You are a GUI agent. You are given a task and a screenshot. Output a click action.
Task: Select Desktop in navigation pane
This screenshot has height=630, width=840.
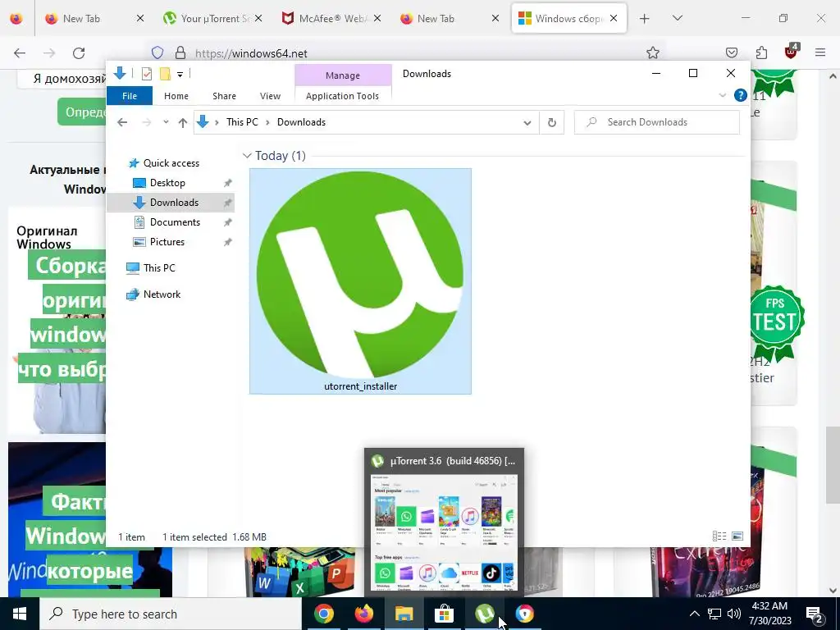click(167, 183)
